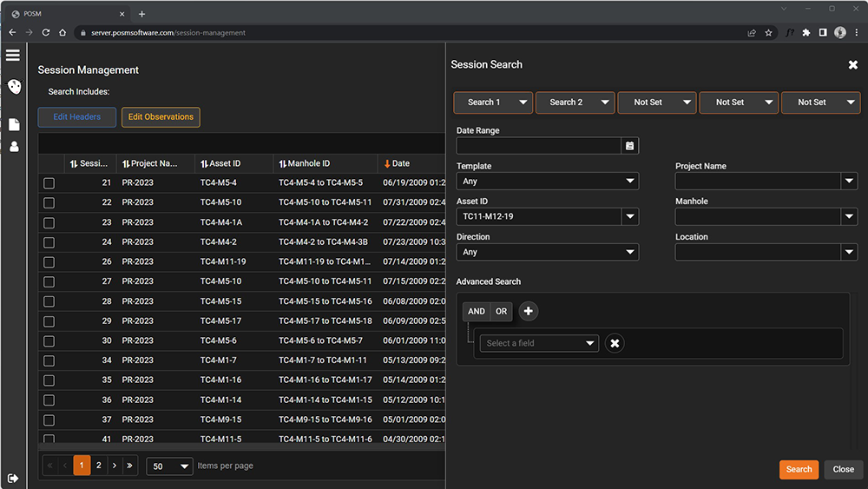Screen dimensions: 868x489
Task: Open browser extensions puzzle icon
Action: [806, 33]
